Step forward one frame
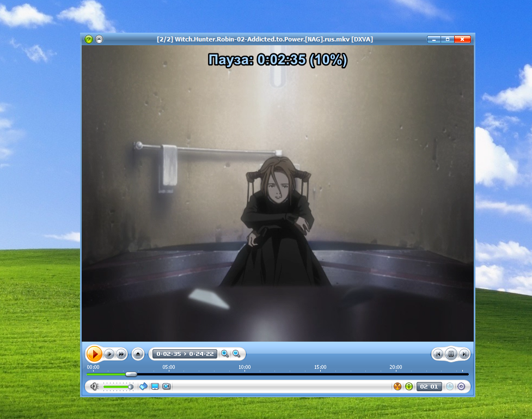 pos(109,354)
